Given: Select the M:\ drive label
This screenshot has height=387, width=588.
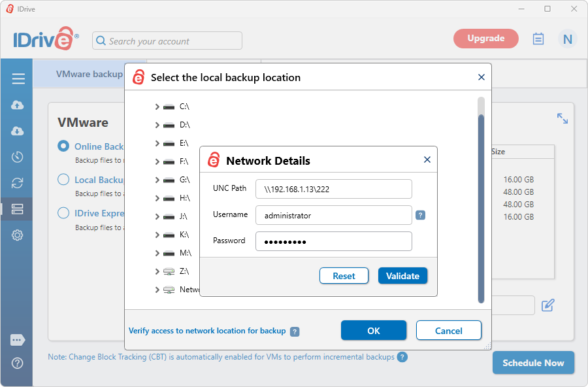Looking at the screenshot, I should tap(186, 253).
